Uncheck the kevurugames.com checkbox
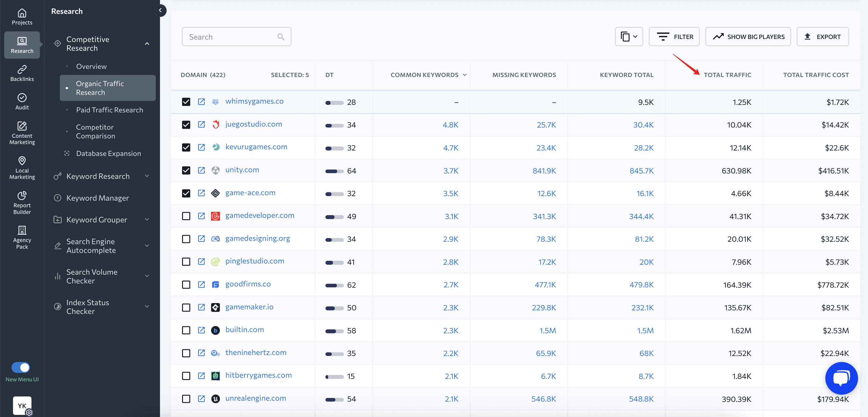Screen dimensions: 868x417 (x=186, y=147)
